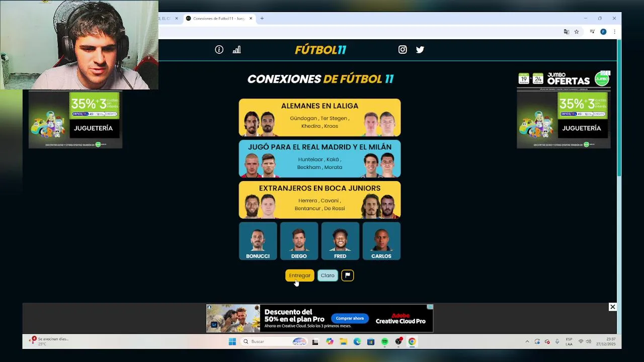This screenshot has height=362, width=644.
Task: Close the first browser tab
Action: click(x=176, y=19)
